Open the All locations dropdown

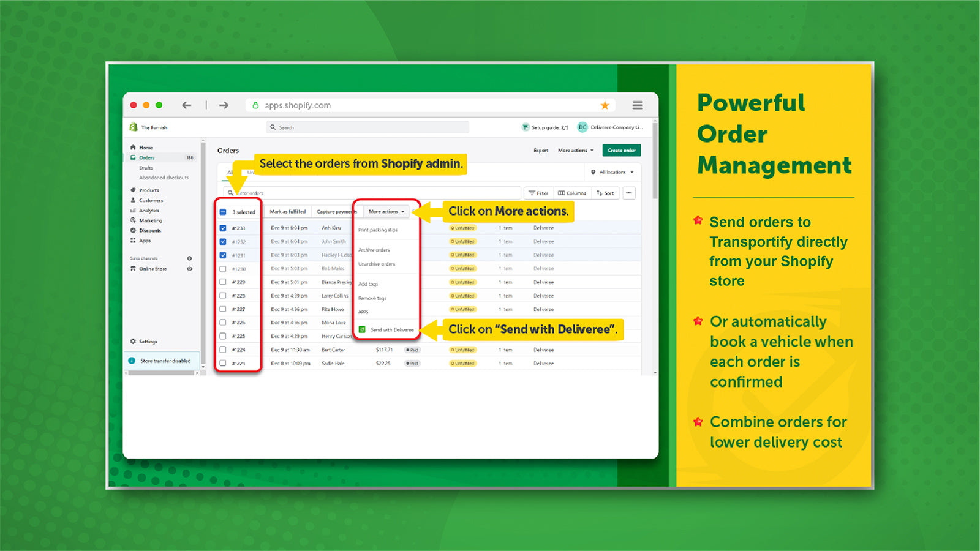[x=612, y=173]
